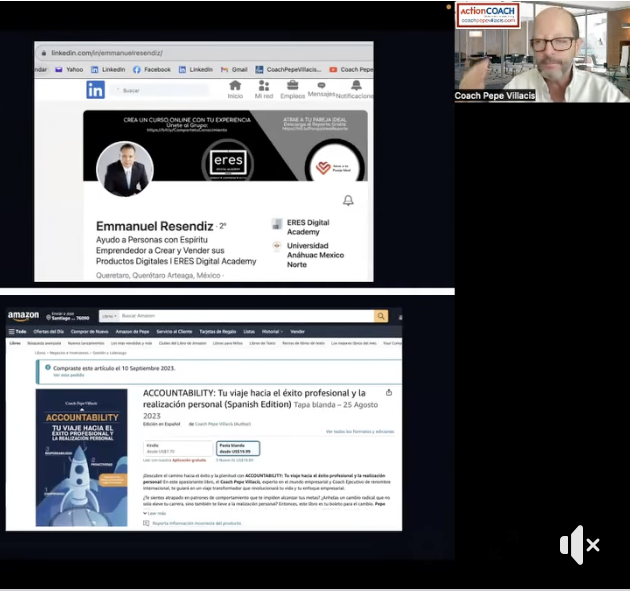Click the Aplicación gratuita link

(189, 460)
